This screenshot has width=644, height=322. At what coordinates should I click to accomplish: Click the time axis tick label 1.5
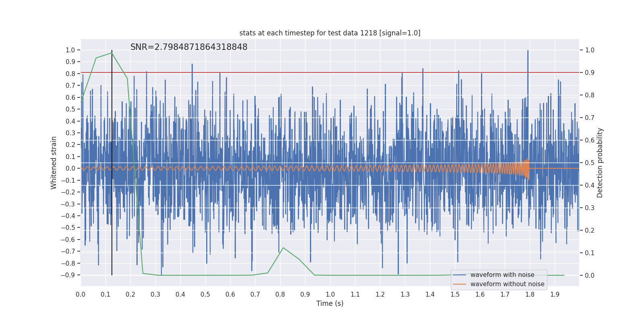455,295
